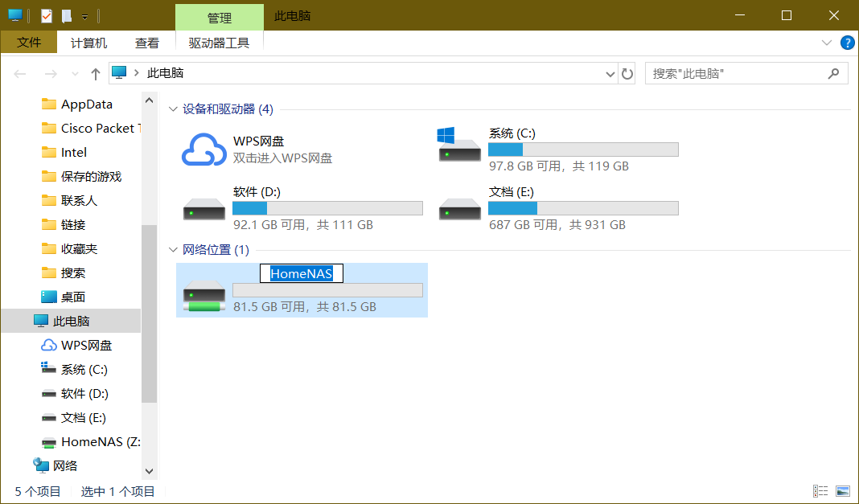Switch to details list view mode

click(x=820, y=491)
